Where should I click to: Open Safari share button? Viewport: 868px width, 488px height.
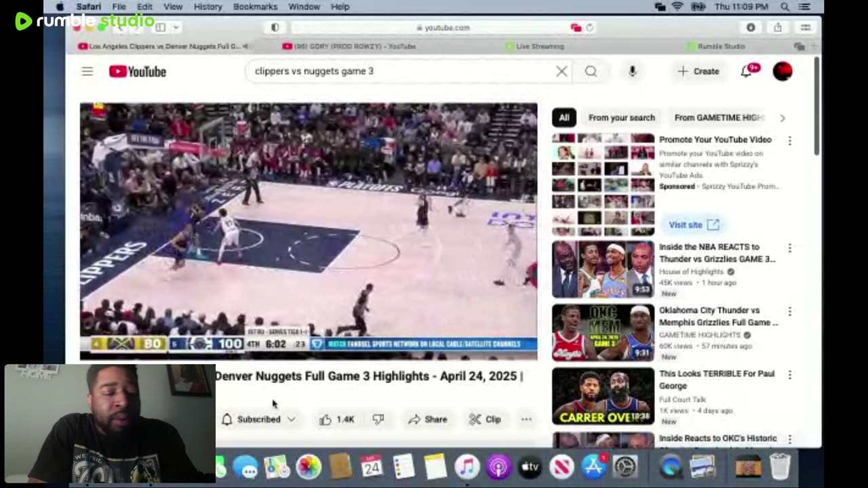778,27
